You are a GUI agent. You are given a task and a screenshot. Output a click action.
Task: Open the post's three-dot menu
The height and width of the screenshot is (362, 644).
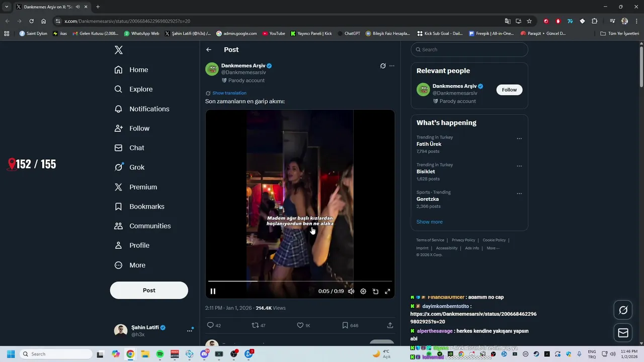click(392, 66)
